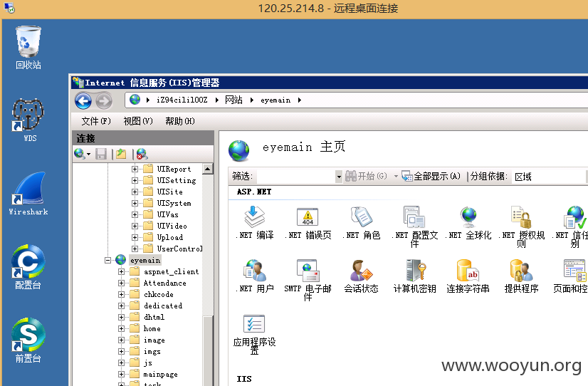Open the 视图(V) menu

pos(138,121)
